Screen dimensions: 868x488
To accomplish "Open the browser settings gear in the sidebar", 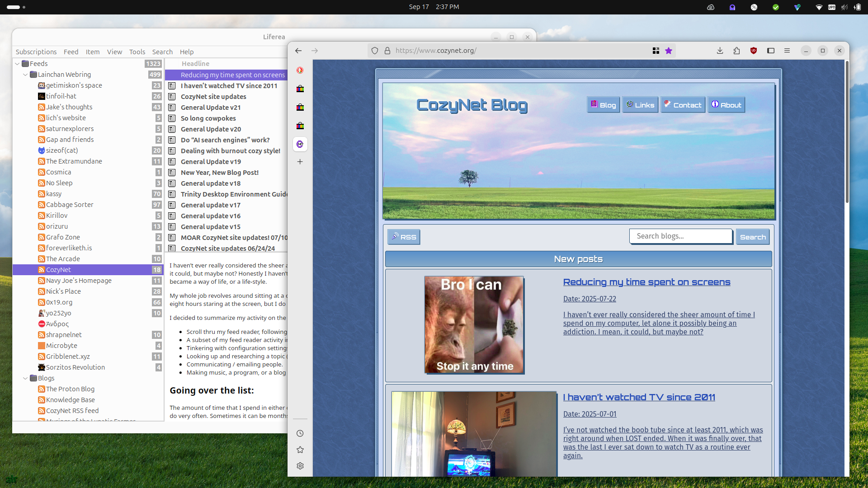I will (300, 466).
